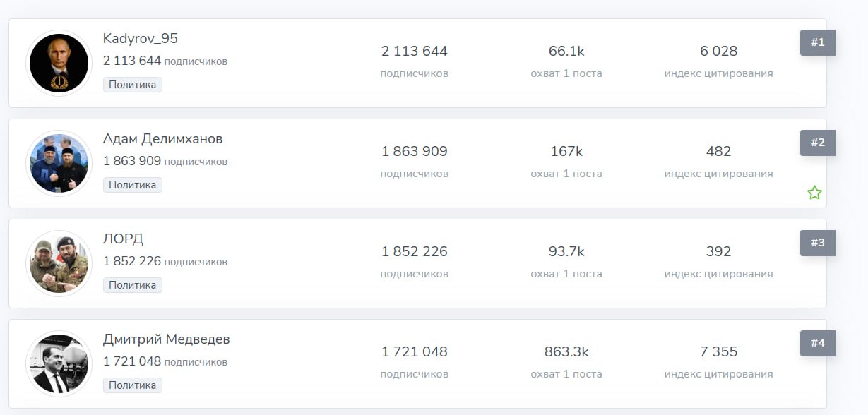This screenshot has height=415, width=868.
Task: Click the Kadyrov_95 channel name
Action: (141, 39)
